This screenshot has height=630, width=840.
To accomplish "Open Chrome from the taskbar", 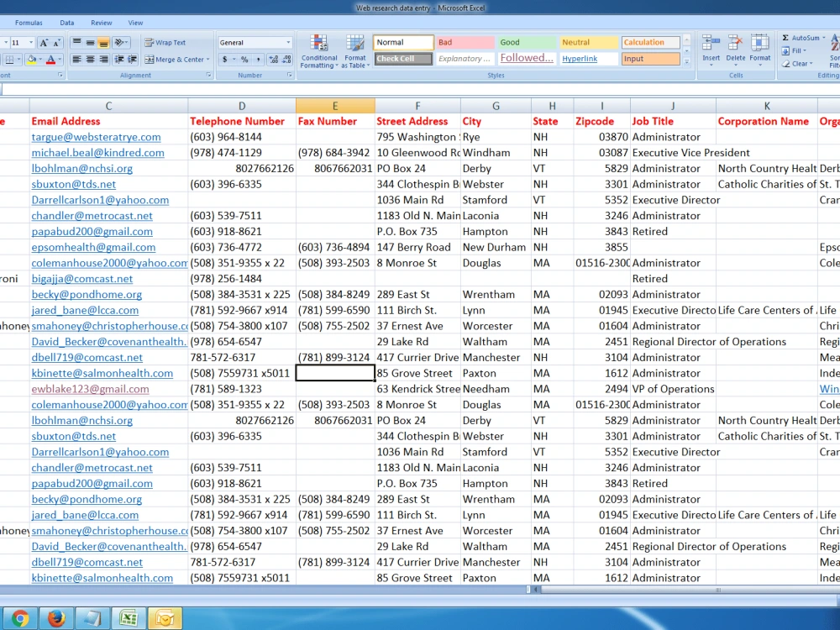I will coord(20,619).
